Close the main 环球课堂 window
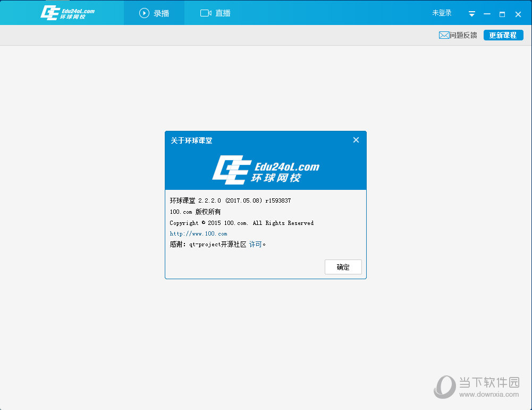 pos(518,14)
